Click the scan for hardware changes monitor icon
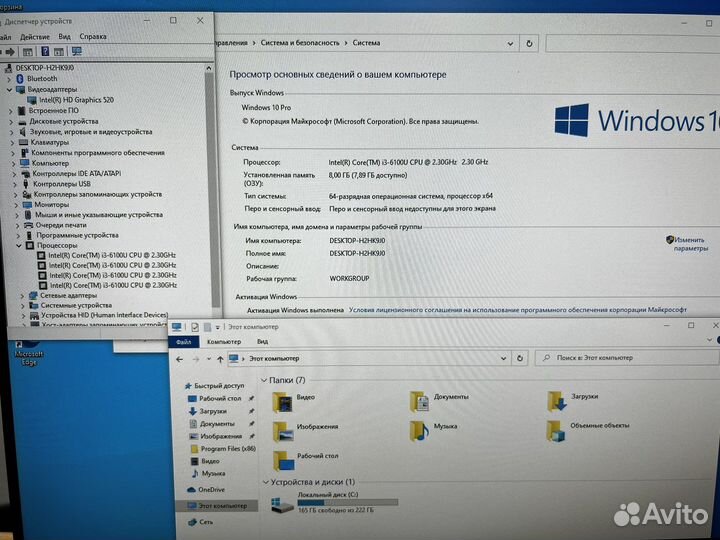This screenshot has width=720, height=540. point(77,51)
